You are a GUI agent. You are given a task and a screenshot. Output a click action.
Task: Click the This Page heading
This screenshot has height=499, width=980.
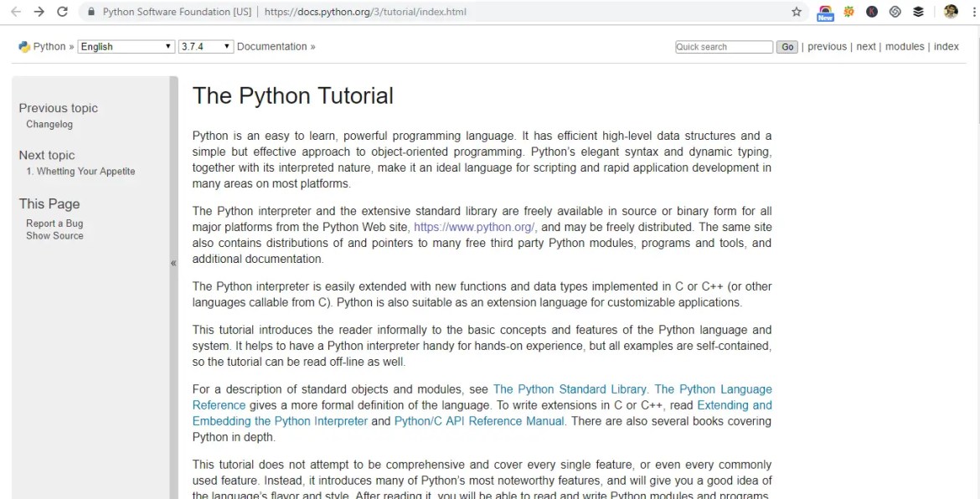[x=49, y=204]
